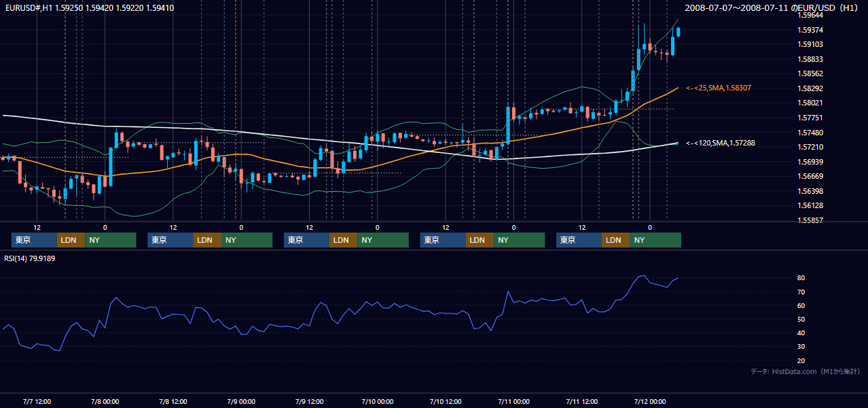Screen dimensions: 868x408
Task: Click the 25 SMA 1.58307 label
Action: pyautogui.click(x=719, y=88)
